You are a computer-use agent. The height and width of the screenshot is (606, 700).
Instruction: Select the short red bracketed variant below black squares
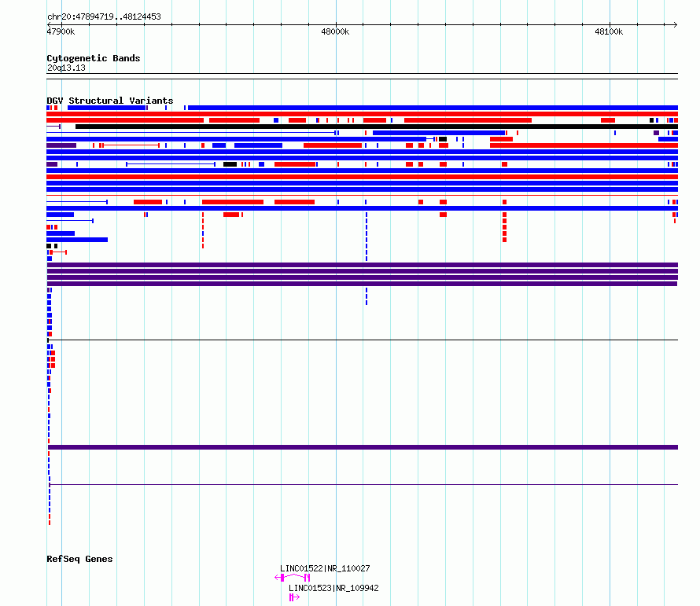coord(58,252)
